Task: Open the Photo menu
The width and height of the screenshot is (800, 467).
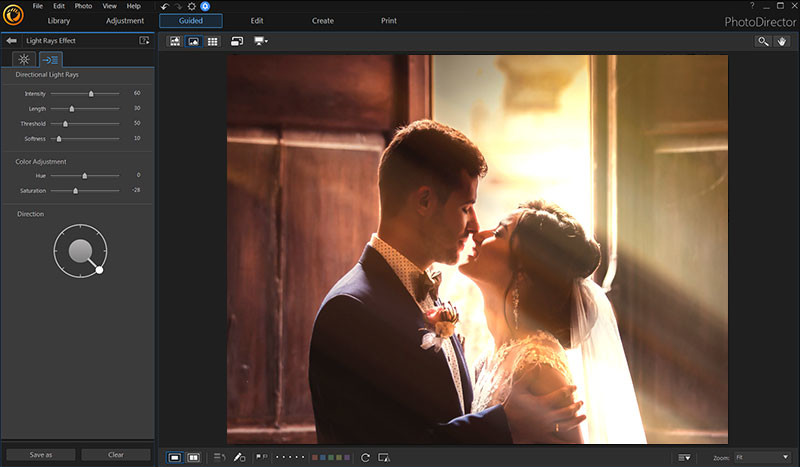Action: (83, 6)
